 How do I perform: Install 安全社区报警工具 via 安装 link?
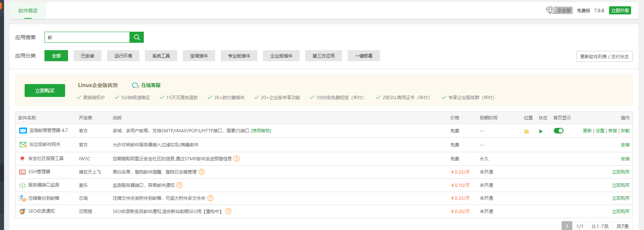pyautogui.click(x=625, y=159)
